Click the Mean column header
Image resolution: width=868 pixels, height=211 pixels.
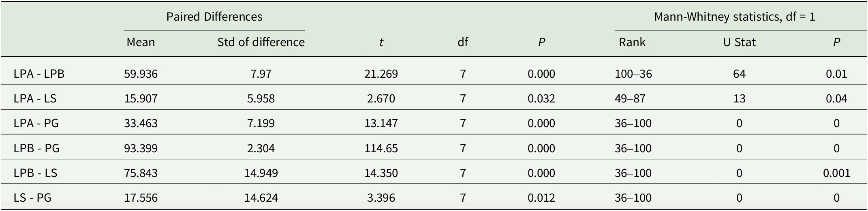[x=141, y=42]
